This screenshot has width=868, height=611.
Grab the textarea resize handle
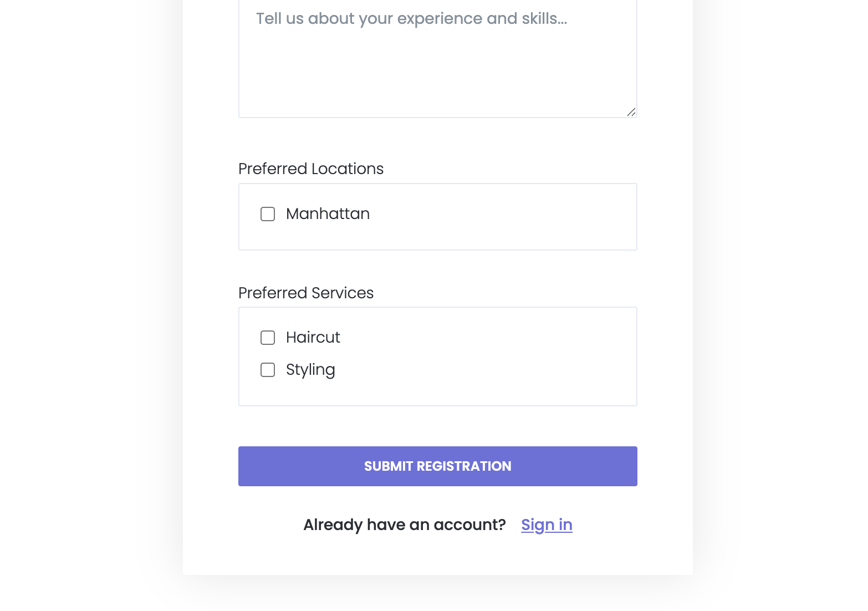tap(631, 112)
